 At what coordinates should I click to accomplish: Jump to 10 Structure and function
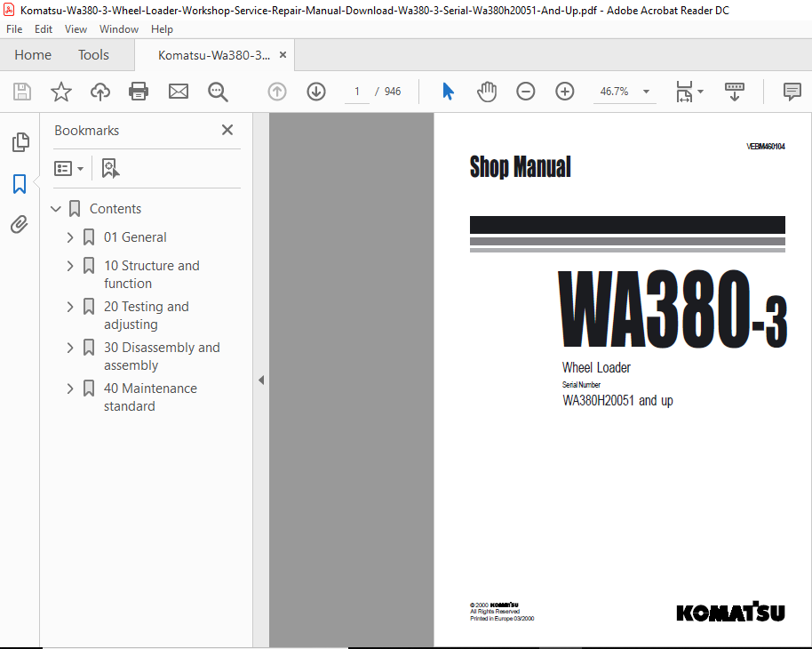[152, 274]
